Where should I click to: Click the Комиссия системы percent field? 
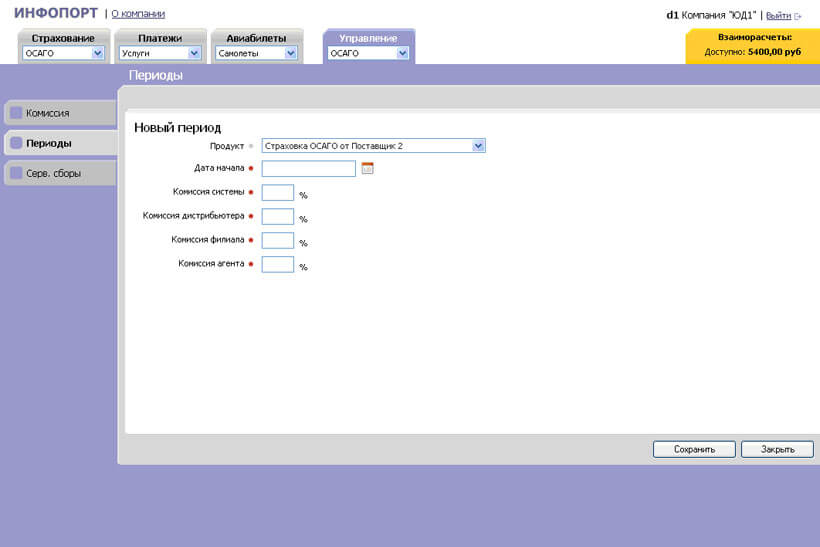coord(277,193)
